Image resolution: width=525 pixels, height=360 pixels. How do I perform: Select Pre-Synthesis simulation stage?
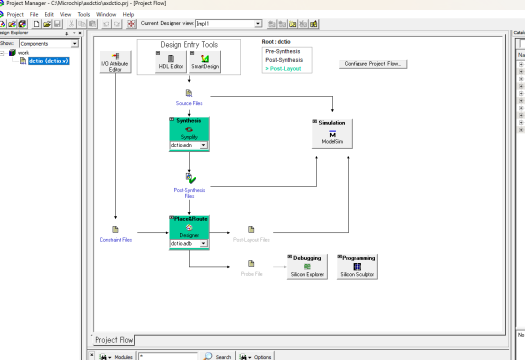[283, 51]
